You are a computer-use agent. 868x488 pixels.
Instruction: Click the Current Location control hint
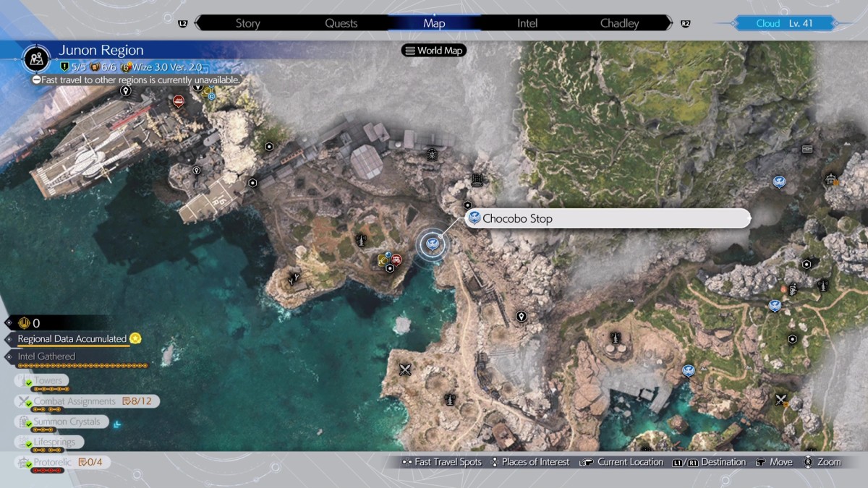(621, 462)
